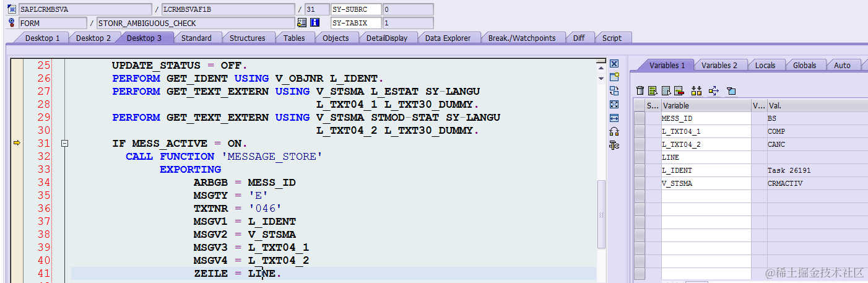Select the Desktop 3 tab
Viewport: 868px width, 283px height.
coord(144,38)
